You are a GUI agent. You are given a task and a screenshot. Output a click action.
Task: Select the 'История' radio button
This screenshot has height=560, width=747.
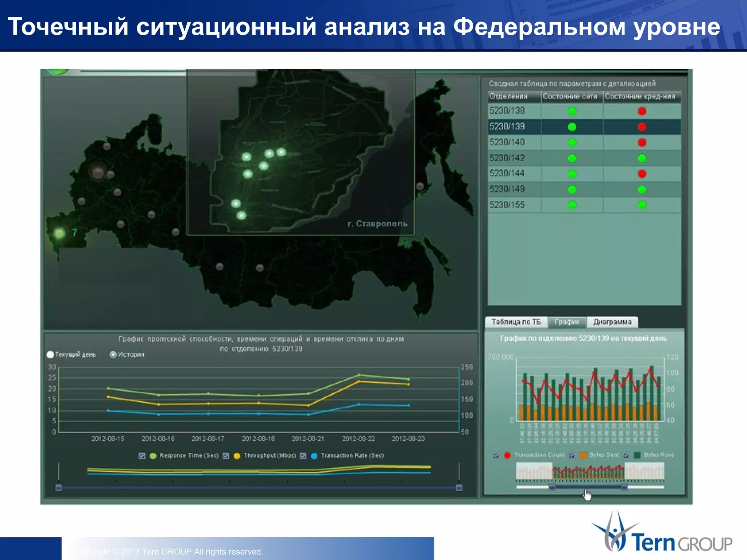(x=113, y=355)
